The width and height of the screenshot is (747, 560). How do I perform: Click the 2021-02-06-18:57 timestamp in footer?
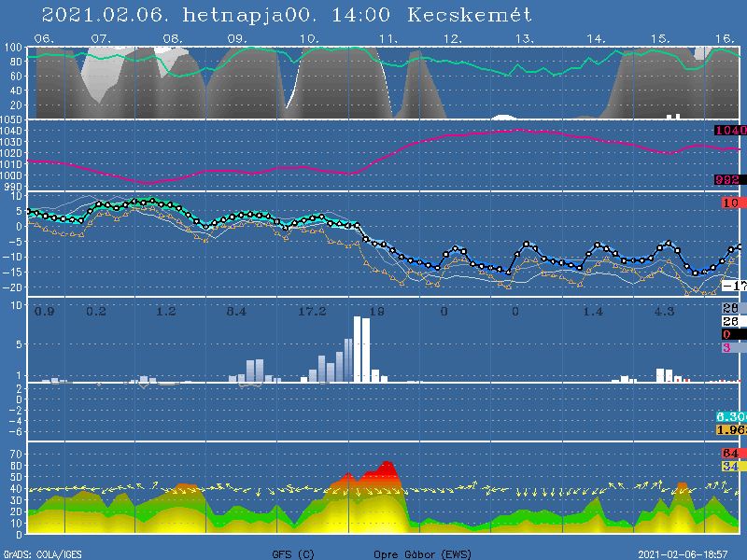point(682,553)
